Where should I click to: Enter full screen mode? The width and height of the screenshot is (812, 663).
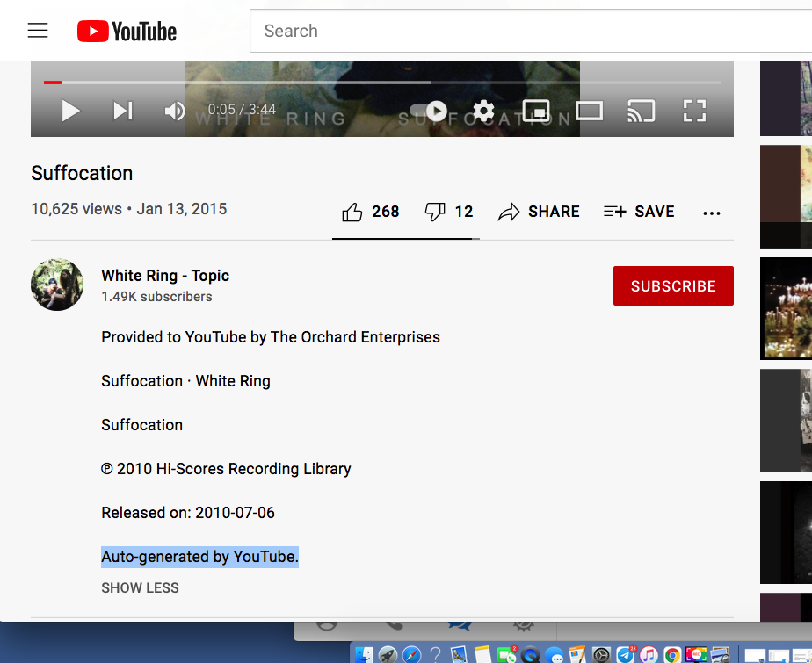(x=694, y=111)
